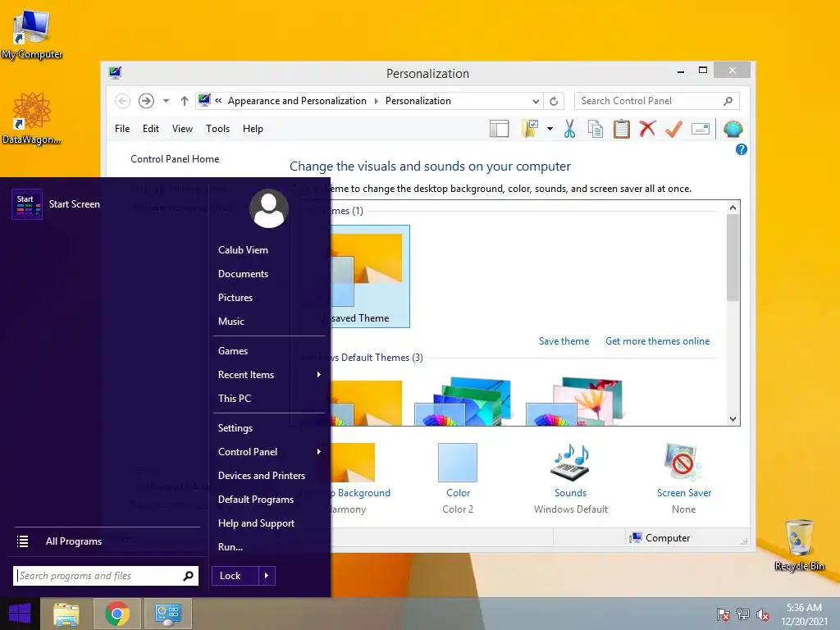
Task: Click the search magnifier in Control Panel
Action: tap(728, 101)
